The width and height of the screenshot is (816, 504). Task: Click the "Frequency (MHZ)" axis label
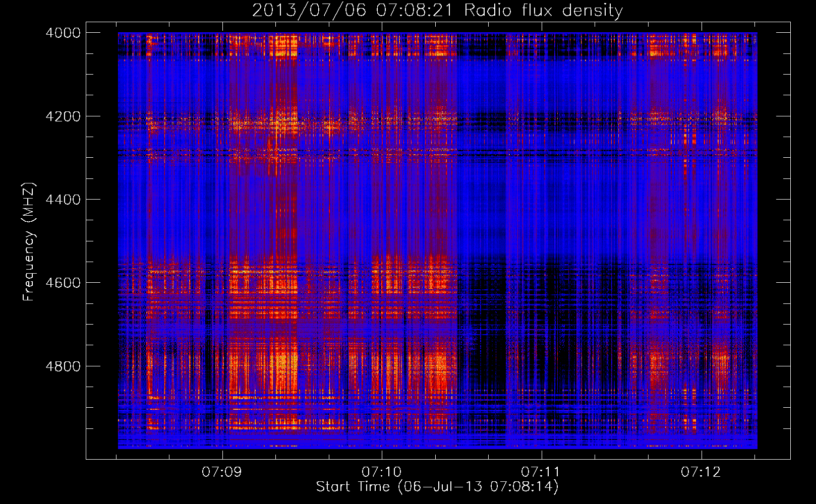(29, 242)
